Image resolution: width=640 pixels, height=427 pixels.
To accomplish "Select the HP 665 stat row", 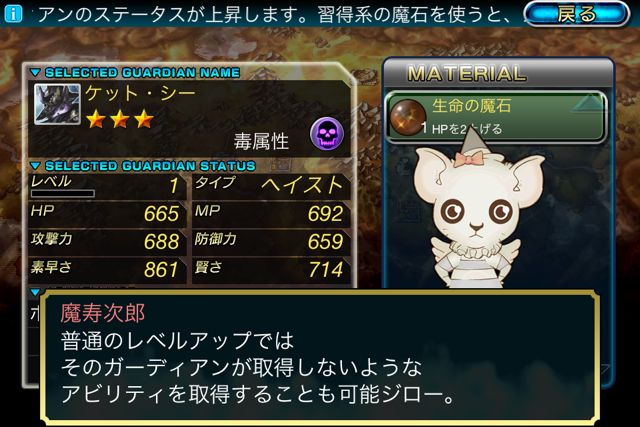I will [106, 213].
